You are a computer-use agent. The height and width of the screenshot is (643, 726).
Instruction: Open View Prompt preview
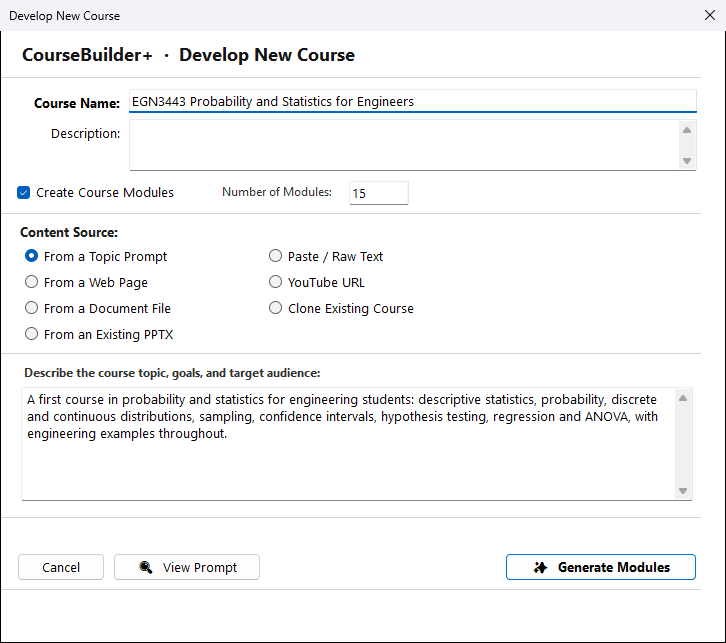187,567
